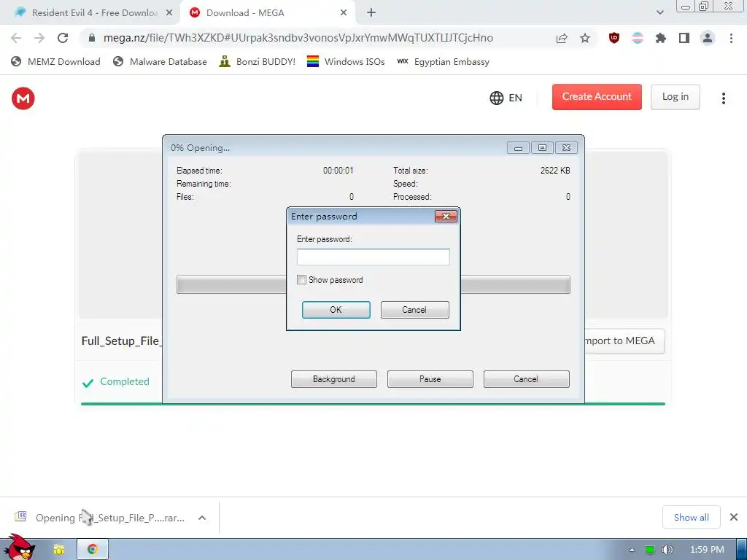Open Windows ISOs bookmark

click(x=346, y=61)
